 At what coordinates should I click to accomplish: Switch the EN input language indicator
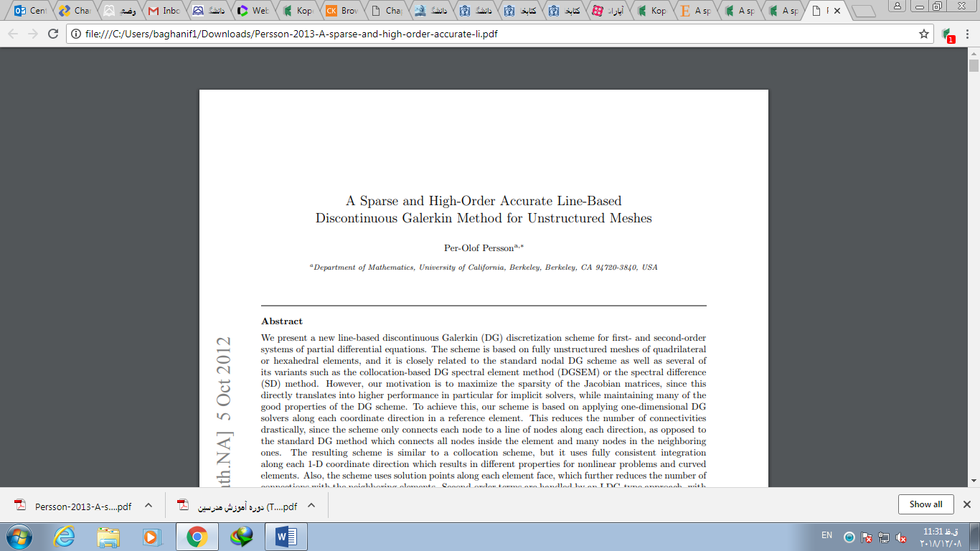tap(826, 535)
